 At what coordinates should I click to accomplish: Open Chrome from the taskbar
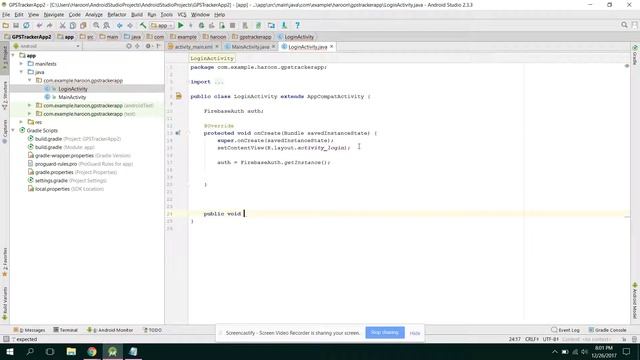point(92,351)
